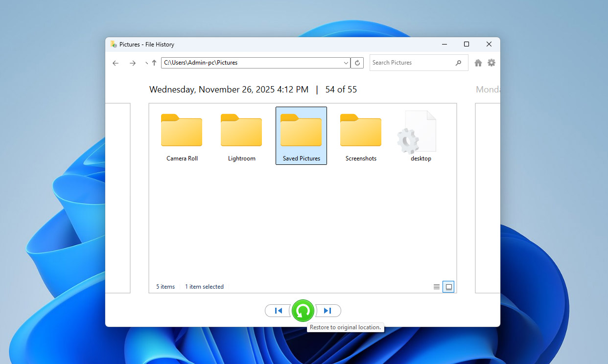The height and width of the screenshot is (364, 608).
Task: Open File History options via gear icon
Action: [491, 63]
